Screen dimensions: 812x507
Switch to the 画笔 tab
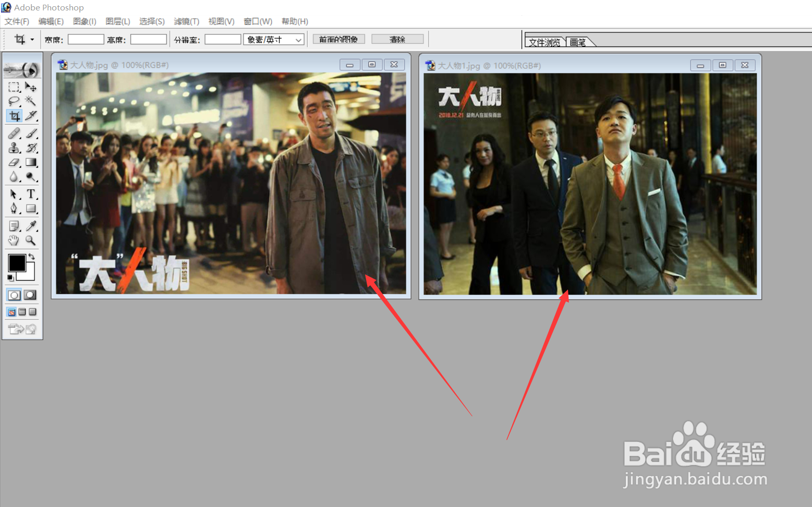pos(578,42)
